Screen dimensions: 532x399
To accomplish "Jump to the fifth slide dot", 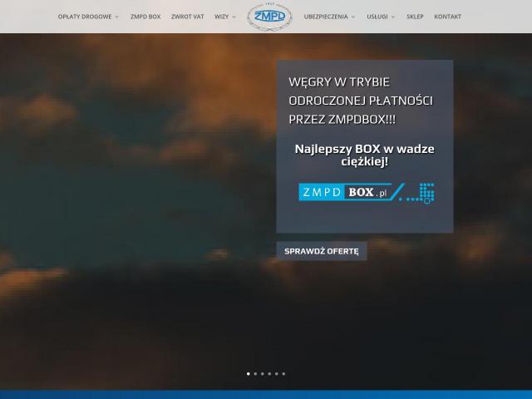I will tap(277, 374).
